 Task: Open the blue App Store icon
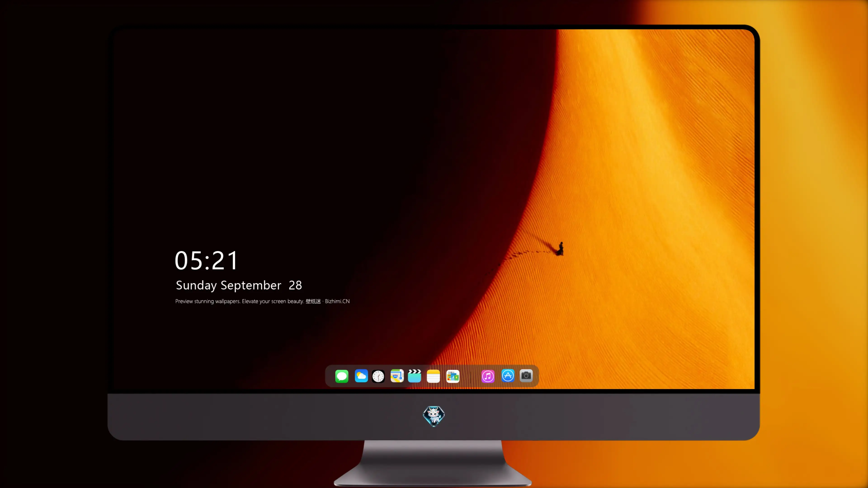point(508,376)
